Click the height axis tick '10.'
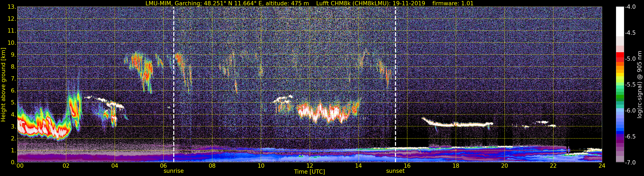The image size is (644, 176). tap(12, 43)
